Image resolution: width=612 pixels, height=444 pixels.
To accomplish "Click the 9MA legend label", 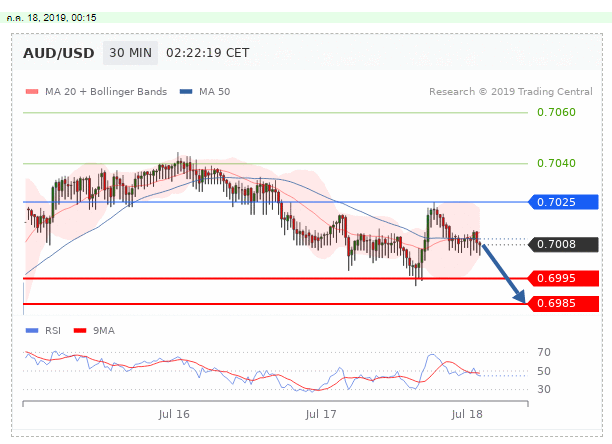I will [x=104, y=331].
